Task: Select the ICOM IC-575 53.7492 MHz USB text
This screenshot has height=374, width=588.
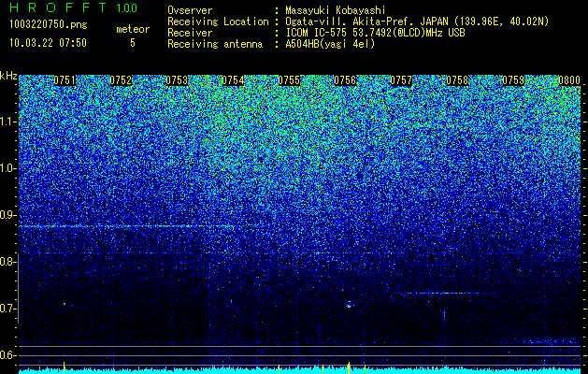Action: (x=375, y=33)
